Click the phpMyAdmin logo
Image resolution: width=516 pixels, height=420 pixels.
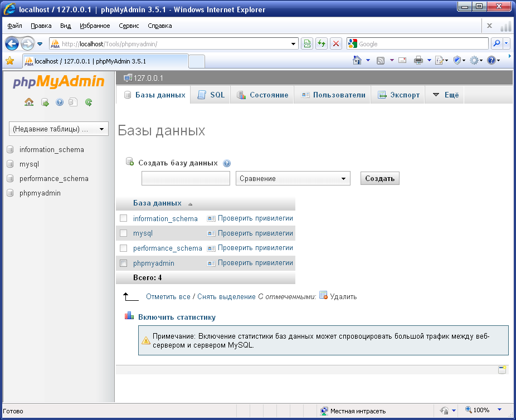tap(59, 81)
